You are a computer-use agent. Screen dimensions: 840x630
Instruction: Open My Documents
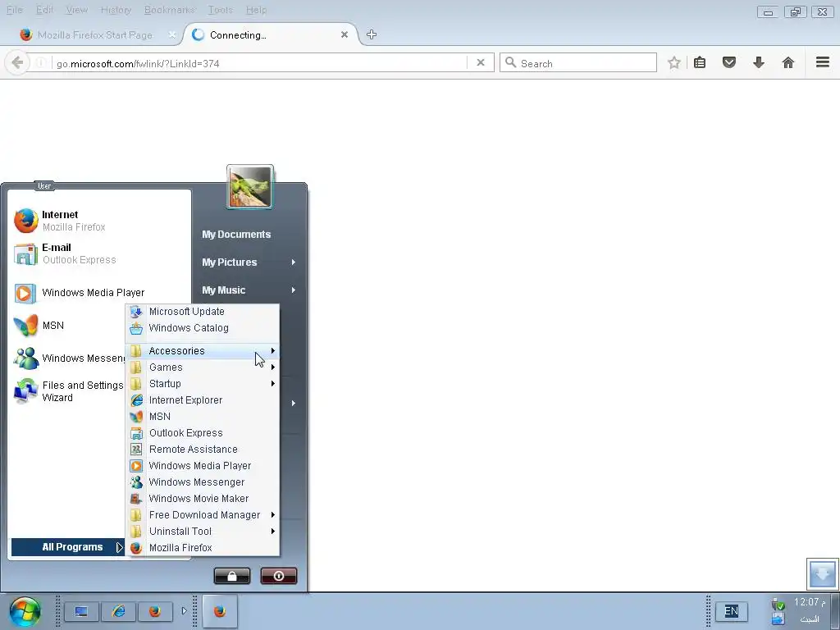tap(236, 234)
